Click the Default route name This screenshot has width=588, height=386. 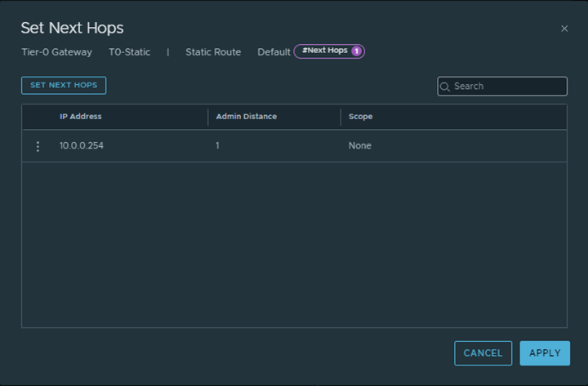274,52
